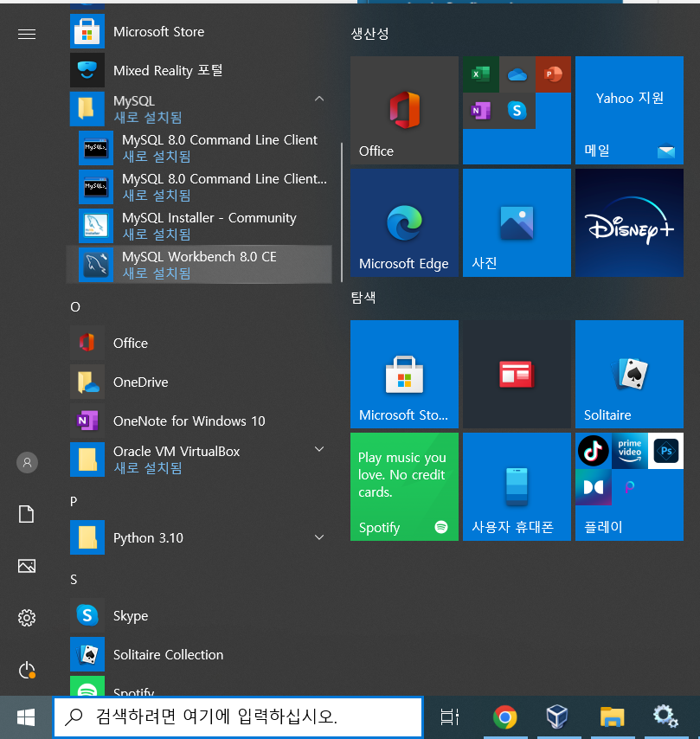Screen dimensions: 700x739
Task: Open OneDrive from the app list
Action: tap(201, 382)
